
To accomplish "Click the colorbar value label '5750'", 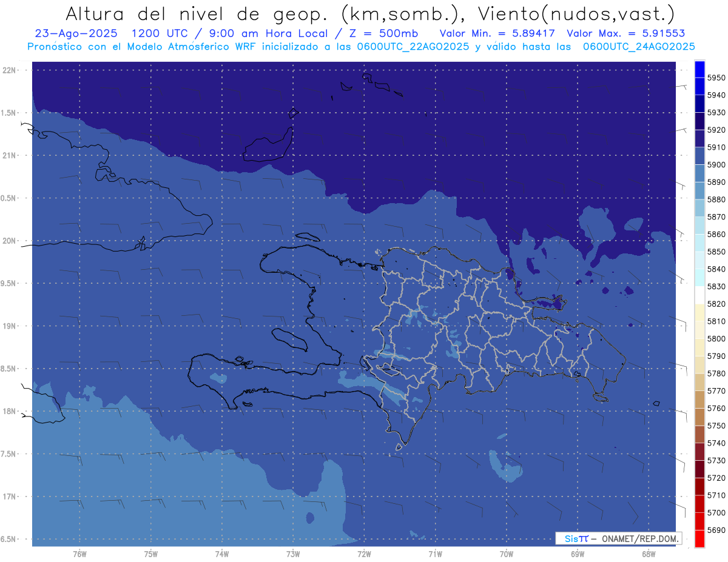I will point(716,426).
